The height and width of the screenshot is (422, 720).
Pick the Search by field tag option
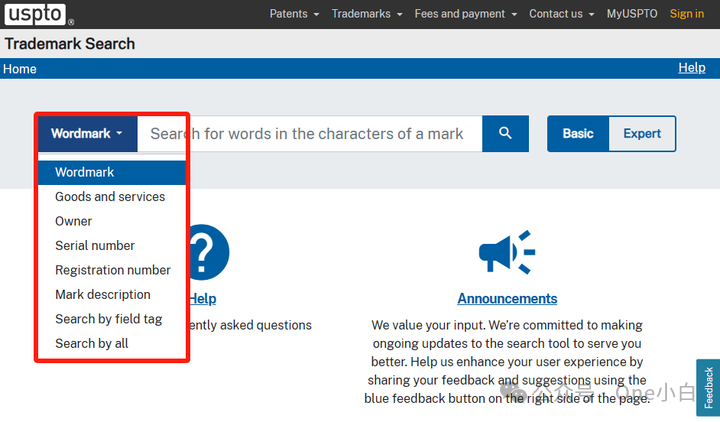tap(112, 319)
